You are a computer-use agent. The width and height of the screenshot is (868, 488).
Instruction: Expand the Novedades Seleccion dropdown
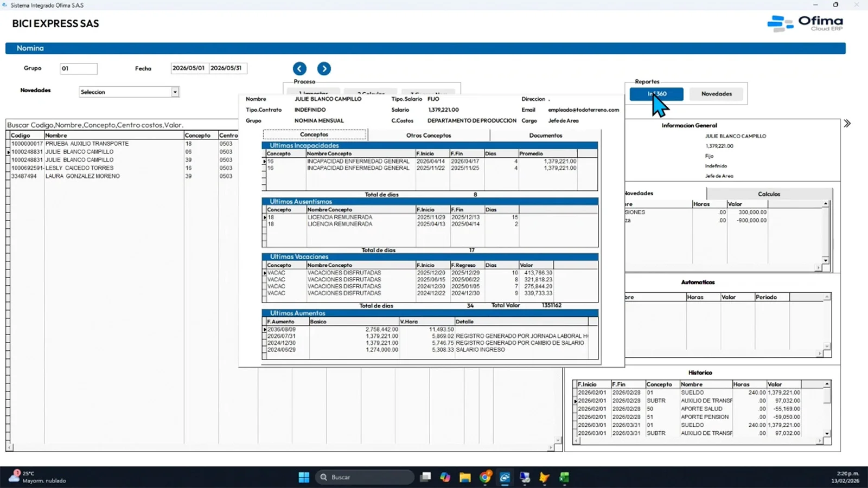[175, 92]
